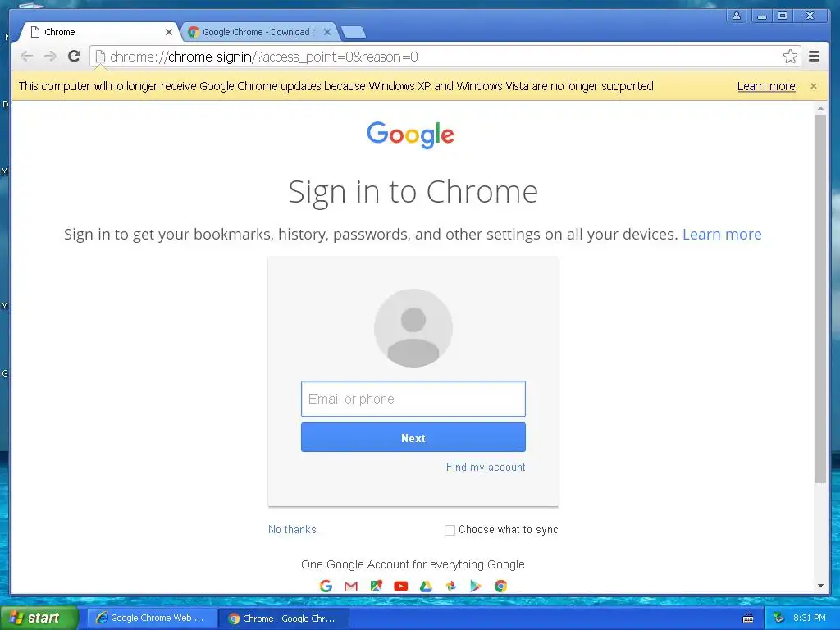
Task: Reload the current page
Action: coord(75,57)
